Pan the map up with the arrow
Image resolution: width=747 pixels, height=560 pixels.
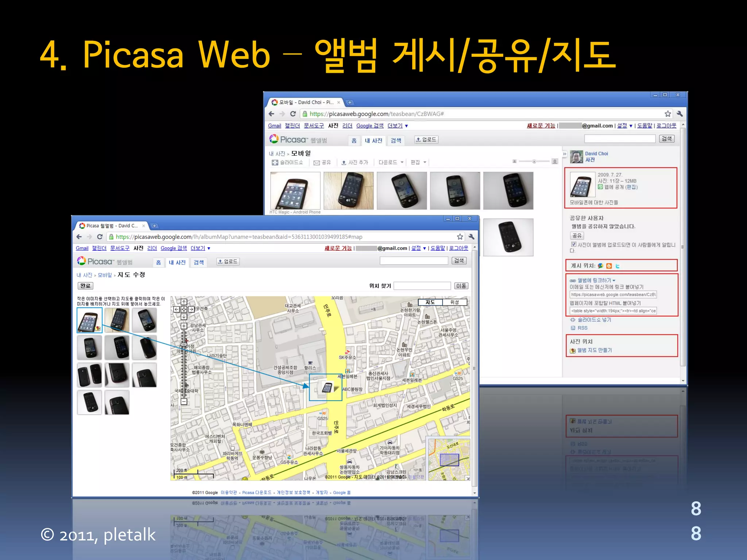coord(184,302)
